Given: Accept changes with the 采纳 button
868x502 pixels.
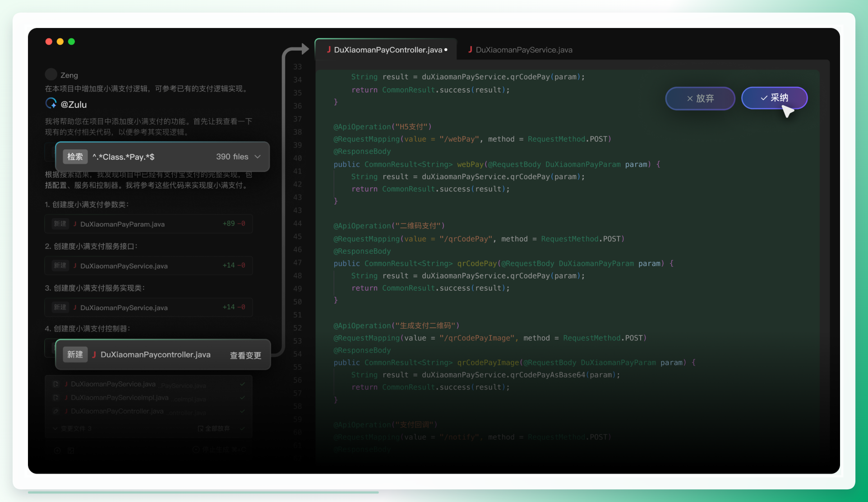Looking at the screenshot, I should [774, 98].
